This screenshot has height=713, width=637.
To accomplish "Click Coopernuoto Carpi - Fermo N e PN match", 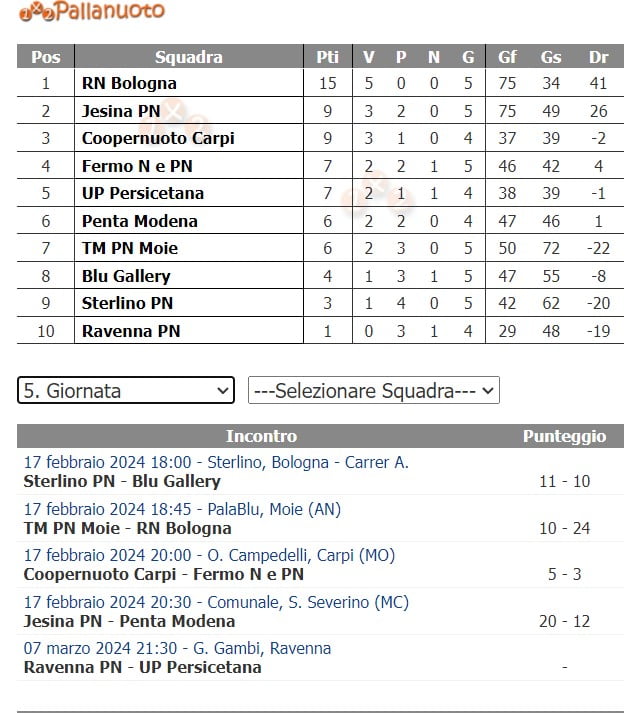I will pyautogui.click(x=163, y=574).
